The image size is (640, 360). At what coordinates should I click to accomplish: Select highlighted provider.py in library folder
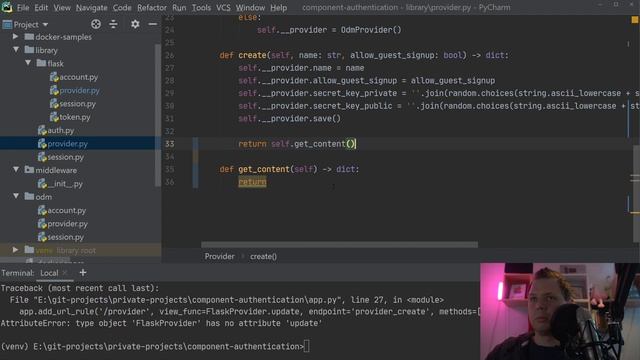point(68,144)
